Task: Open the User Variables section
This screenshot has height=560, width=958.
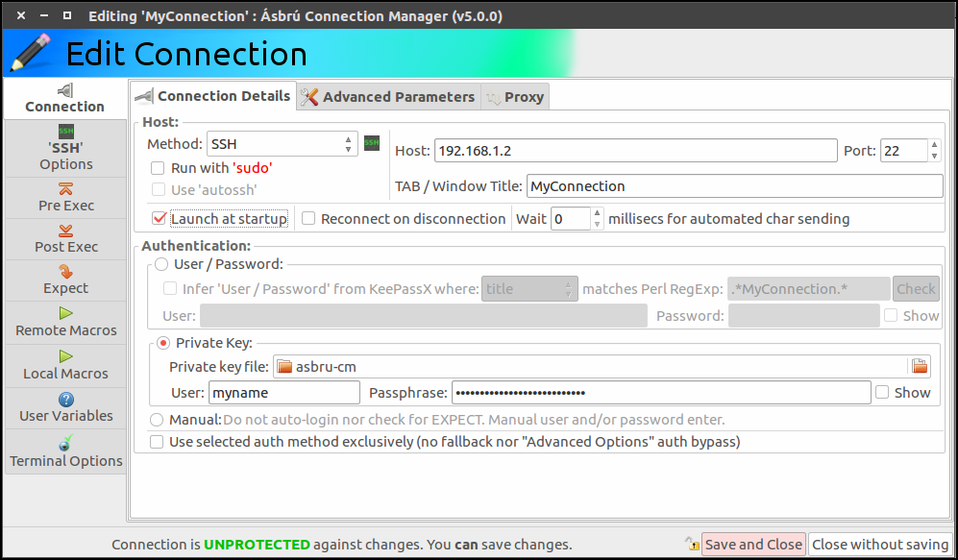Action: [x=66, y=408]
